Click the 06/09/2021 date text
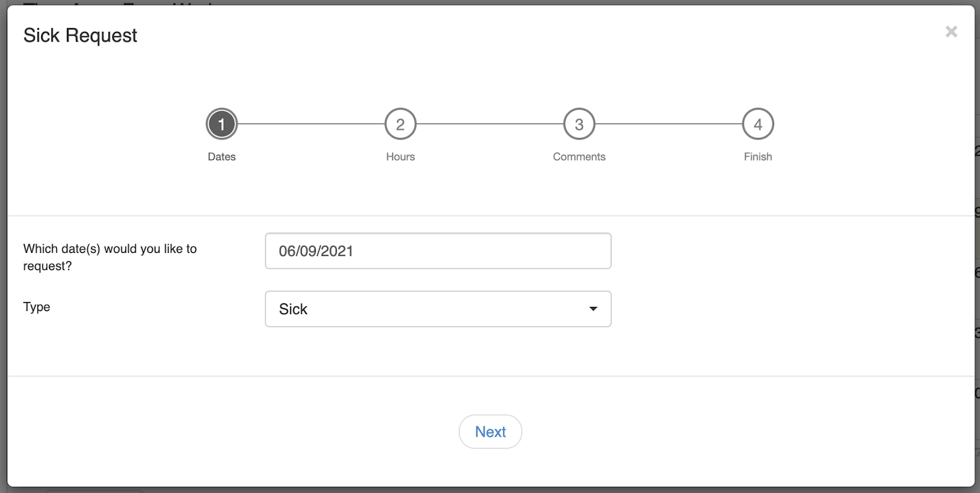980x493 pixels. click(x=316, y=251)
